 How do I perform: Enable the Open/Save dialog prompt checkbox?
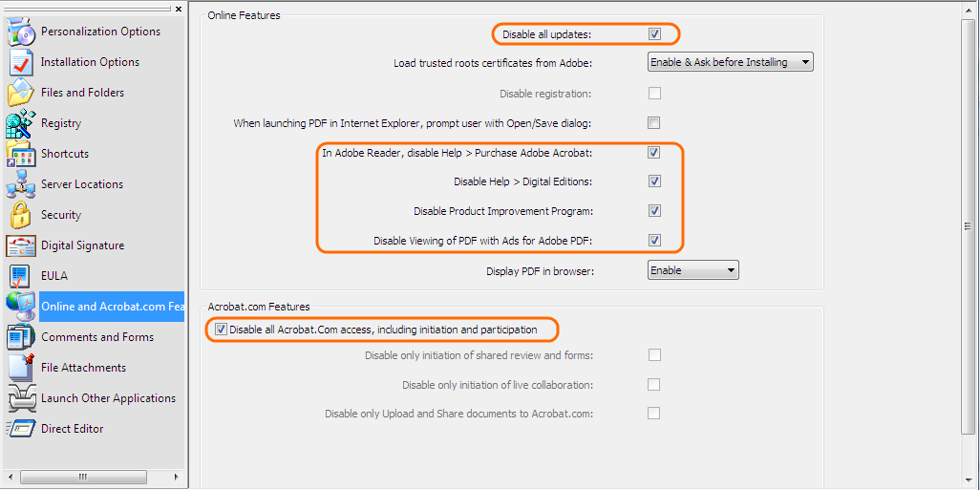point(654,123)
